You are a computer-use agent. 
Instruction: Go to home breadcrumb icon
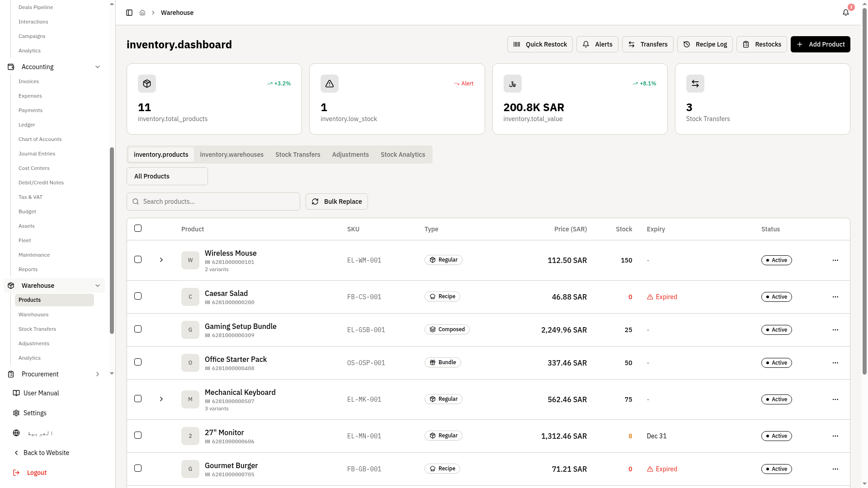tap(142, 13)
